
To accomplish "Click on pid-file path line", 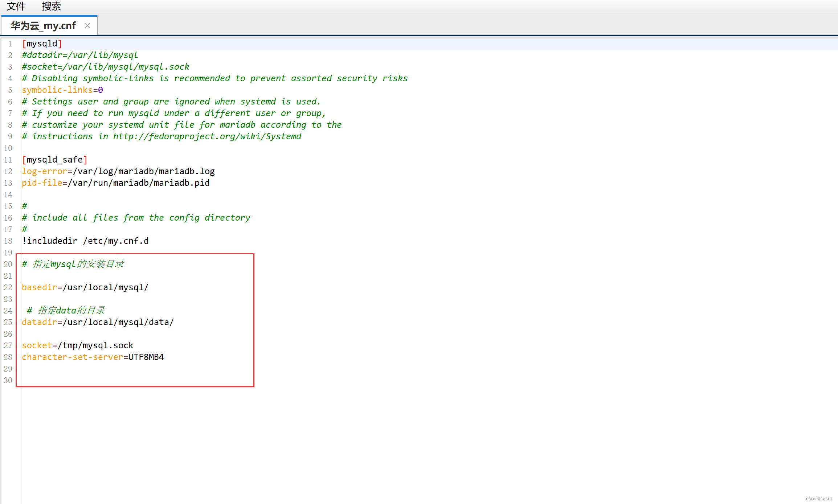I will (x=116, y=183).
